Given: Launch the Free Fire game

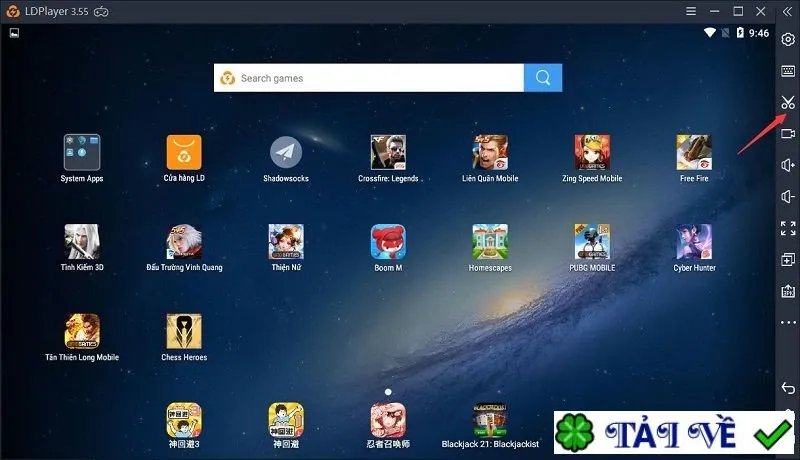Looking at the screenshot, I should pyautogui.click(x=694, y=152).
